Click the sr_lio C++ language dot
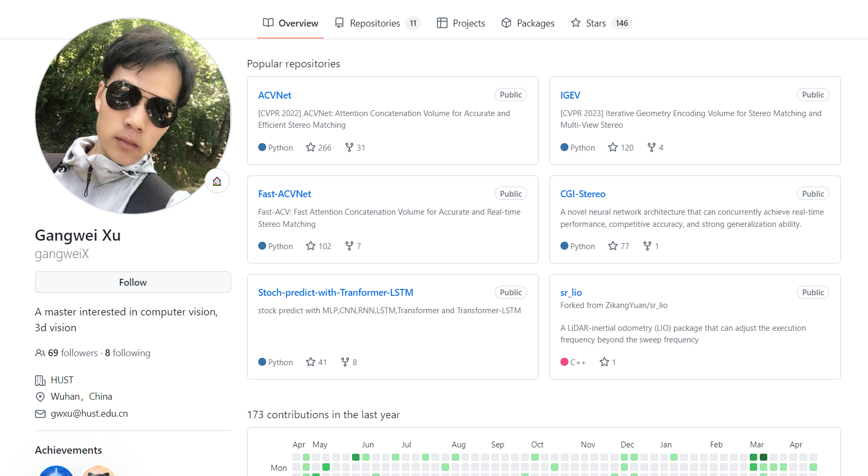 (x=564, y=362)
